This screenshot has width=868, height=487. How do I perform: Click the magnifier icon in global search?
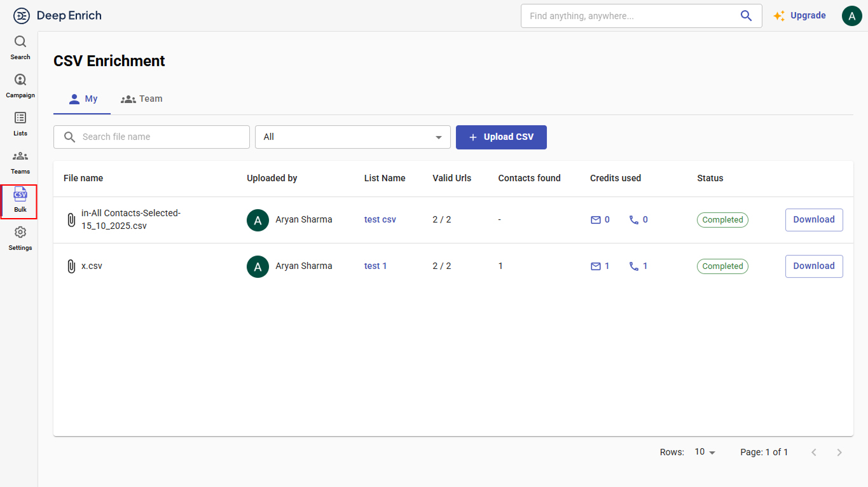(x=746, y=16)
